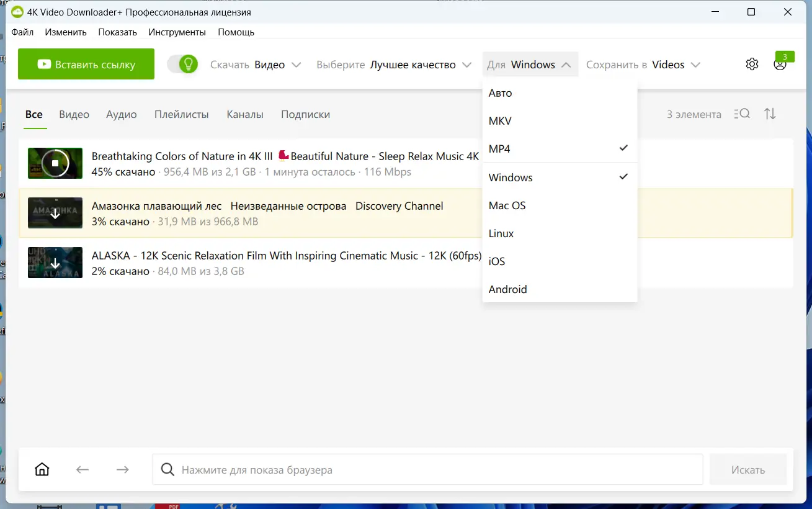This screenshot has height=509, width=812.
Task: Choose the checked MP4 format option
Action: point(560,149)
